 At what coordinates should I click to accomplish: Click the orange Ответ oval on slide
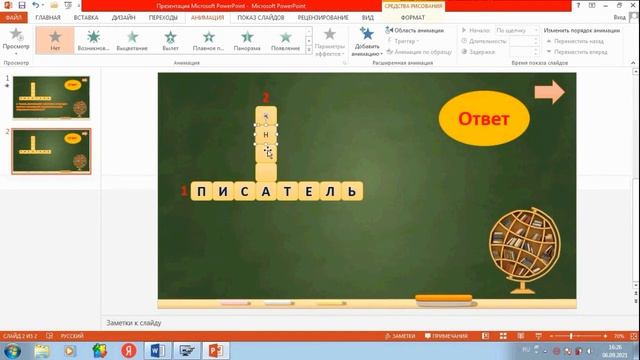coord(484,118)
